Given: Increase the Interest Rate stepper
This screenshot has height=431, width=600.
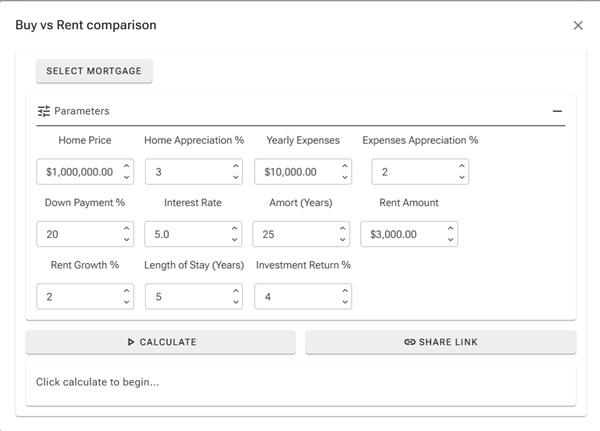Looking at the screenshot, I should click(x=235, y=228).
